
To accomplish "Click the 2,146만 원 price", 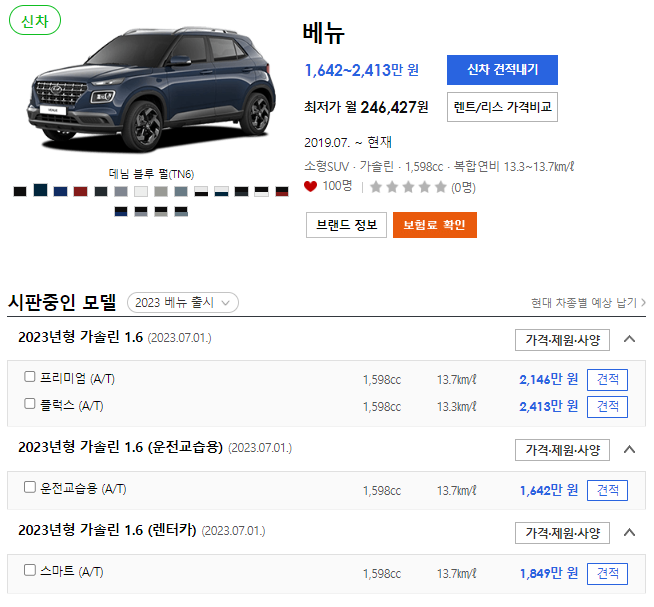I will 548,379.
